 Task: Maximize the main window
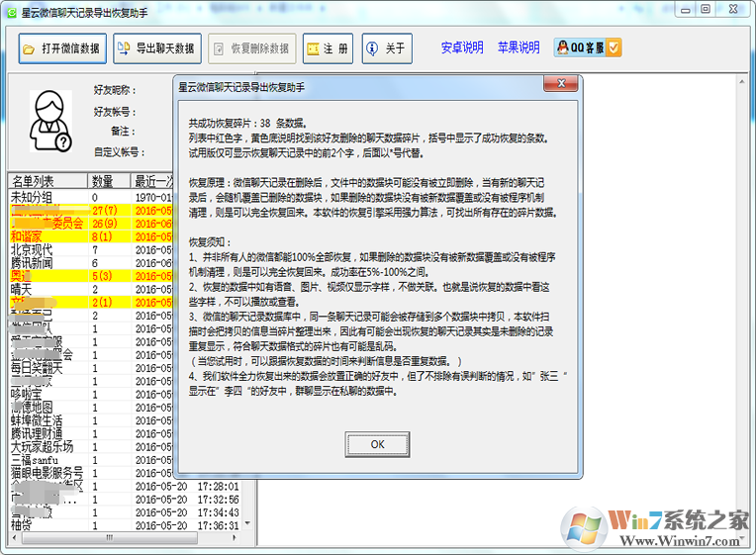[706, 9]
